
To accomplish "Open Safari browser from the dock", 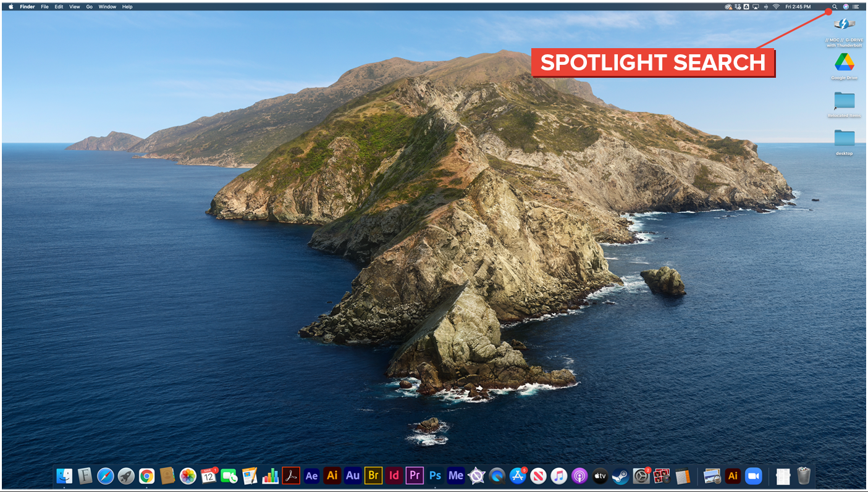I will [x=106, y=476].
